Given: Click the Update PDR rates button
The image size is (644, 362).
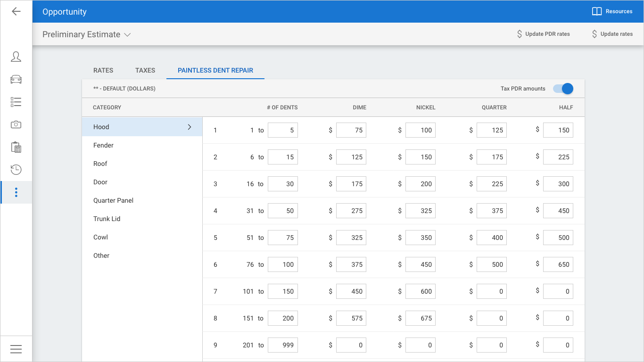Looking at the screenshot, I should pyautogui.click(x=543, y=34).
